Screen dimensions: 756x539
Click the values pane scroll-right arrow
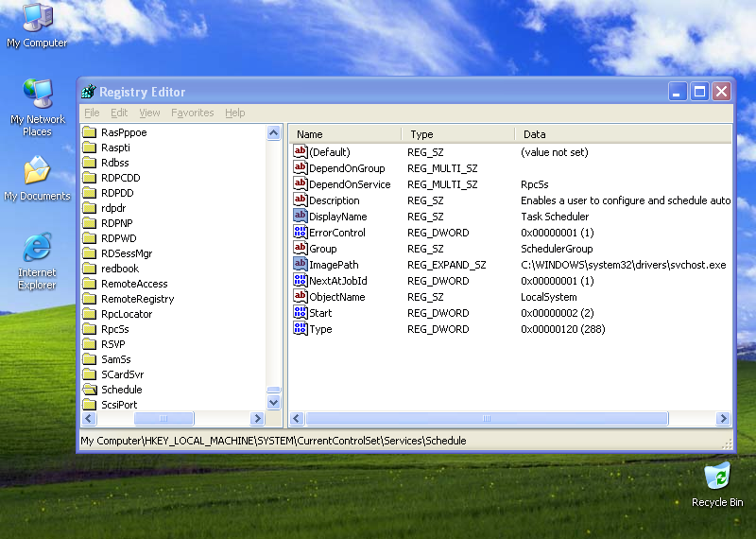click(723, 418)
